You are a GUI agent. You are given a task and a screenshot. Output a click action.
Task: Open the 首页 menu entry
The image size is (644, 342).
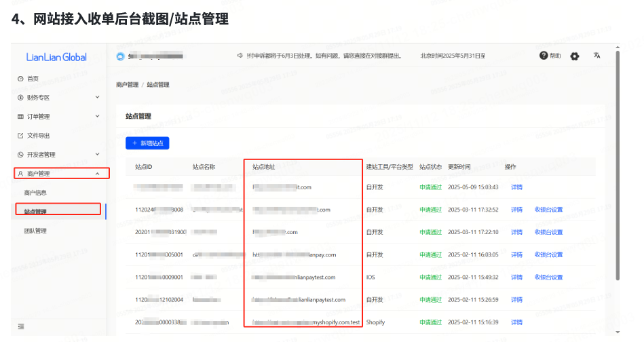point(33,79)
